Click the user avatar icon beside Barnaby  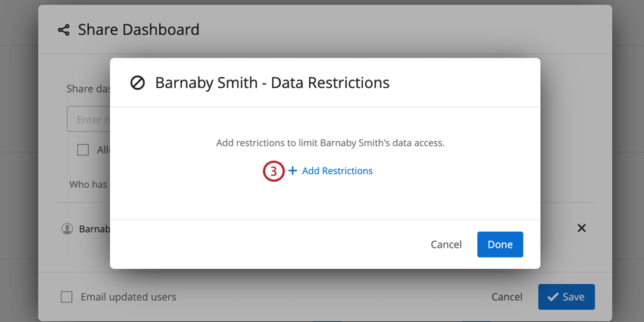(67, 229)
